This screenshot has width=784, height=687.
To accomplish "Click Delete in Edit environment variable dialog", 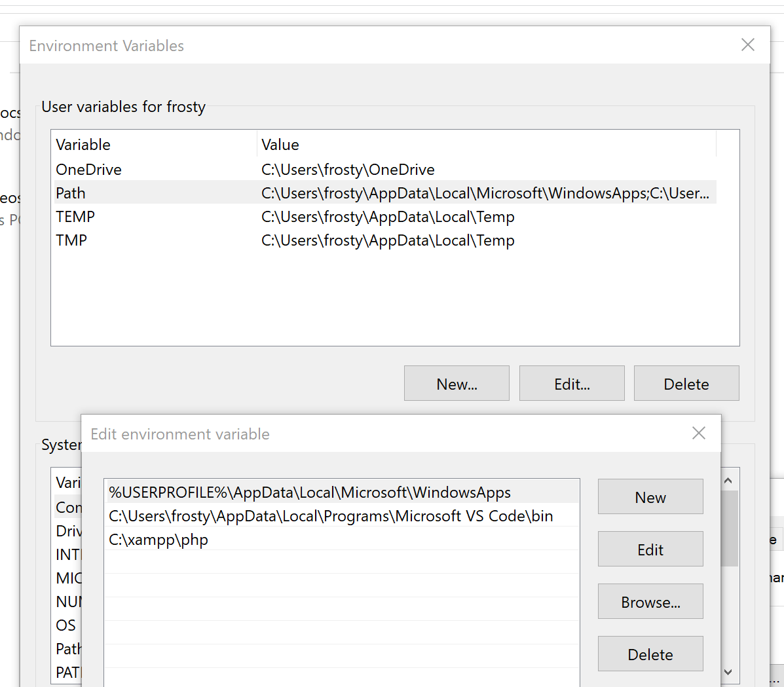I will point(650,654).
